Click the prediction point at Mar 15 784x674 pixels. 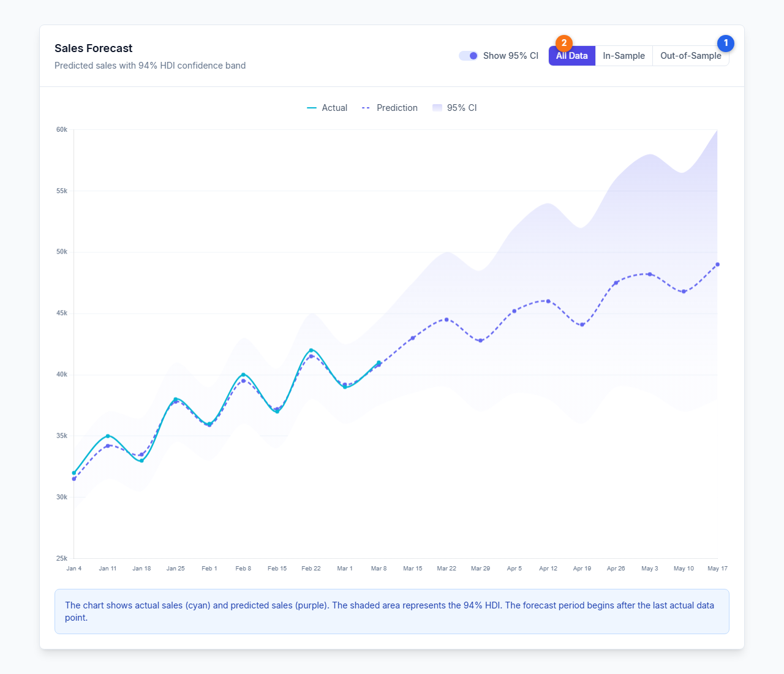tap(413, 338)
